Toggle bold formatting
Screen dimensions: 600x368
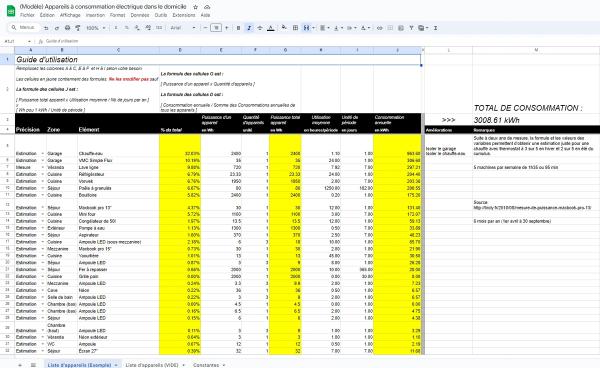coord(238,28)
